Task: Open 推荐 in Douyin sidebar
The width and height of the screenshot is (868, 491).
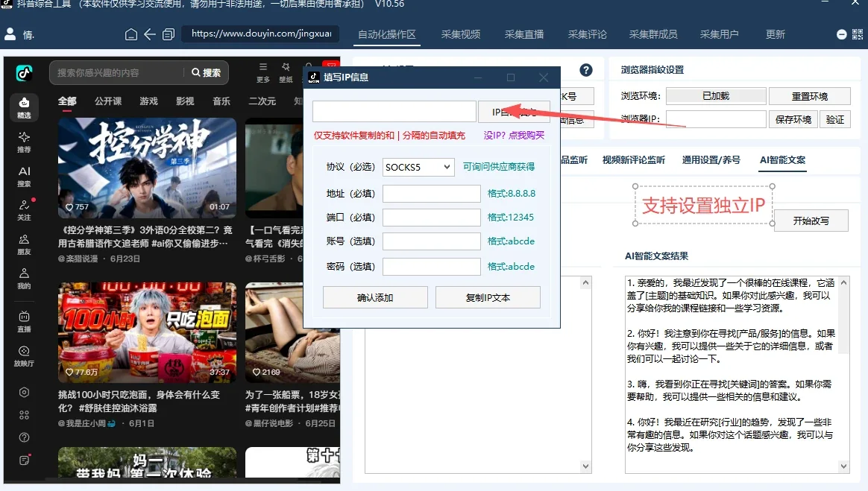Action: 24,142
